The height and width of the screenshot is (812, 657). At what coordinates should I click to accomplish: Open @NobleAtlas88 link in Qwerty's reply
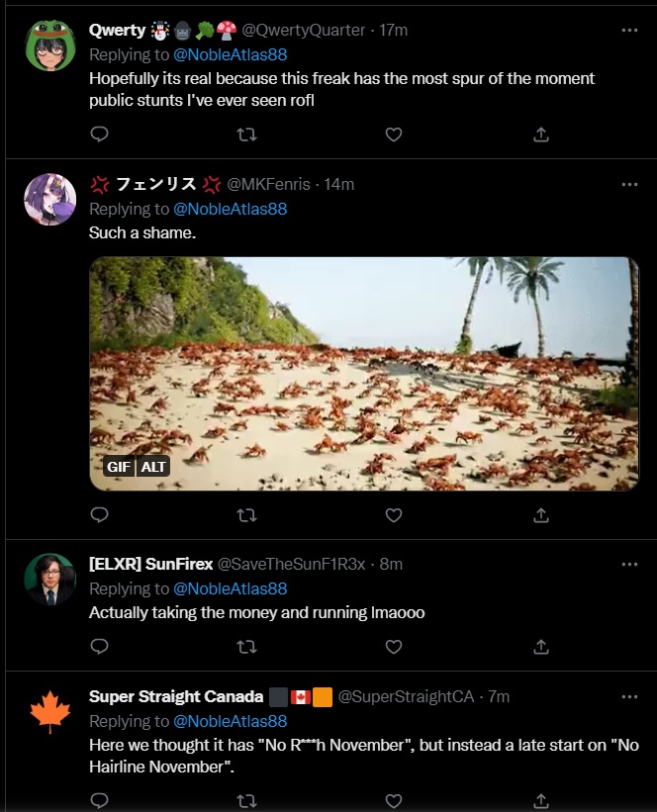coord(231,54)
